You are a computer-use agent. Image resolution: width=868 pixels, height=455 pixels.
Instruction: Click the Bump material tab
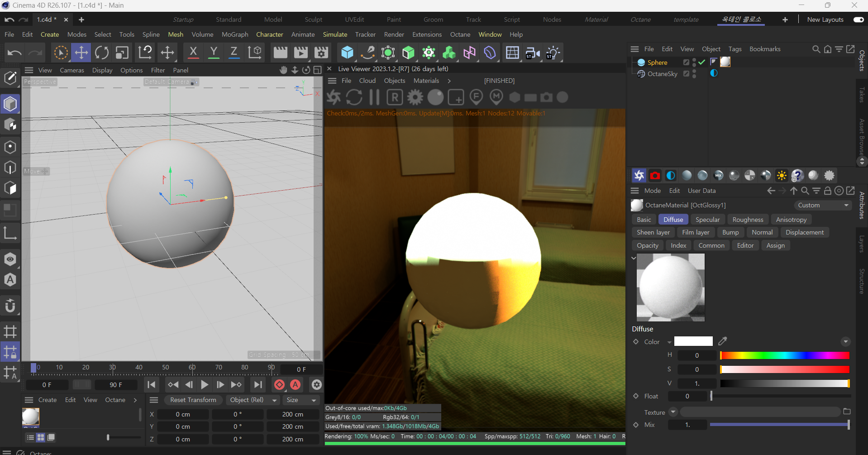(x=730, y=232)
